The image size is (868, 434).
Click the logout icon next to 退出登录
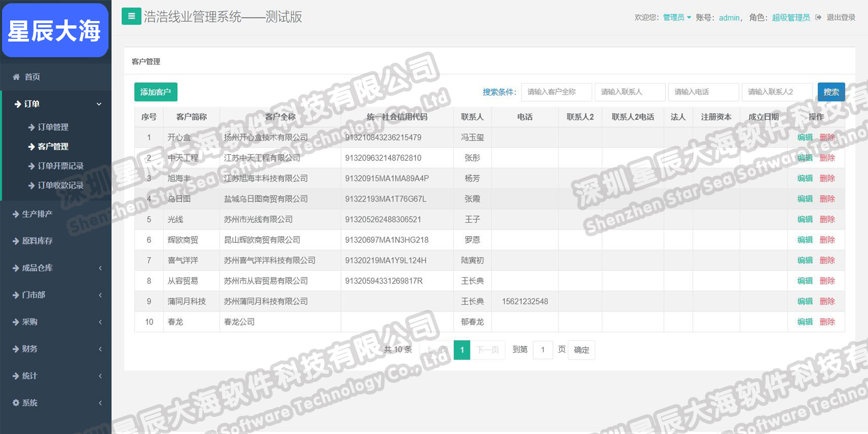pos(818,18)
